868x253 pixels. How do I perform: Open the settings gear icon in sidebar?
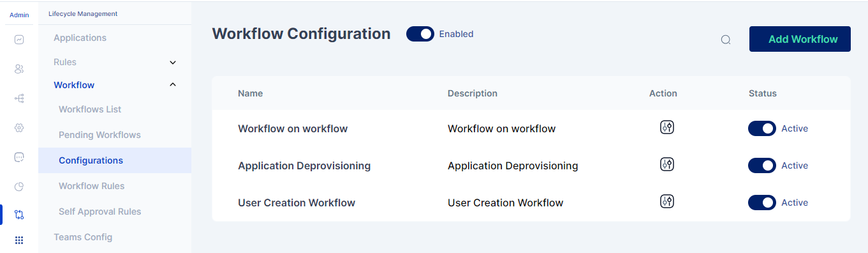19,128
